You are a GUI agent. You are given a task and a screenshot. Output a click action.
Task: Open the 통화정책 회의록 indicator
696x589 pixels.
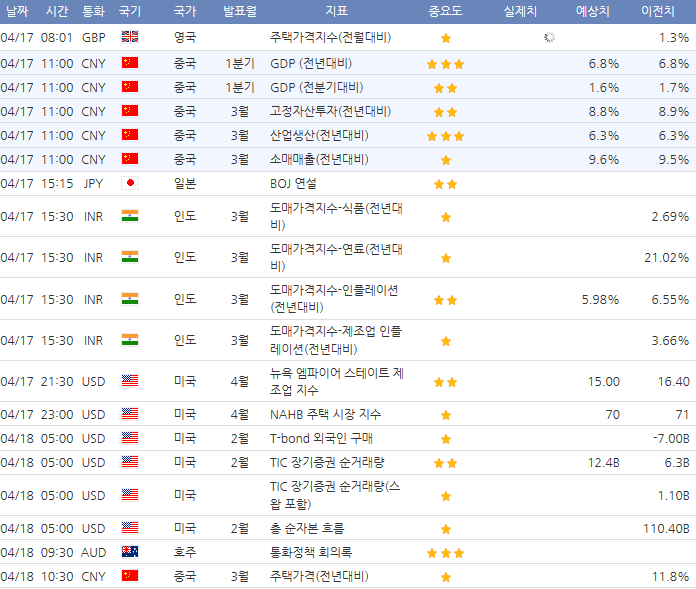pos(311,553)
